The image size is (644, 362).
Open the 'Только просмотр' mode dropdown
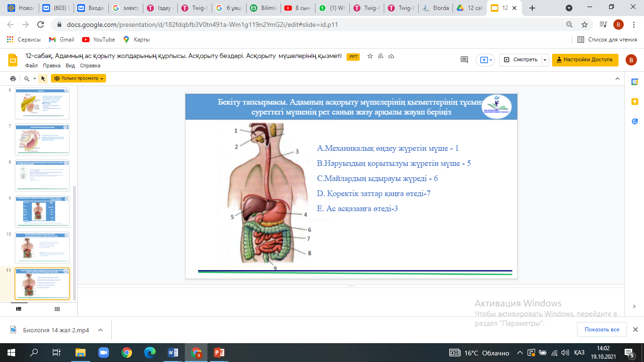coord(79,79)
